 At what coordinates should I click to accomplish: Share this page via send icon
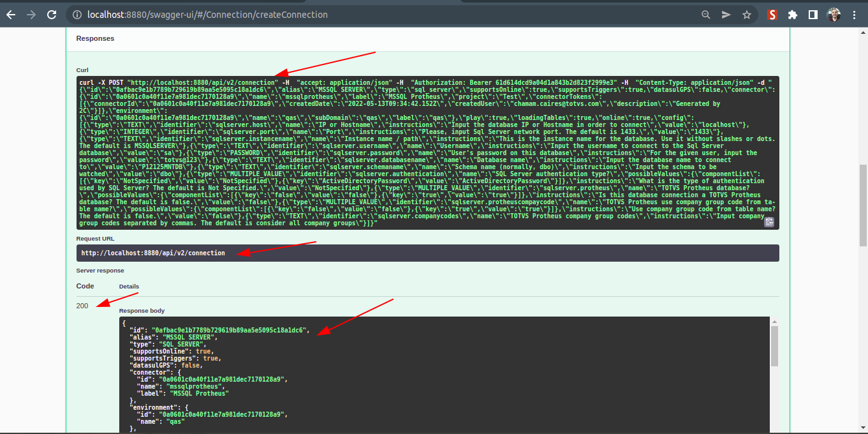click(x=726, y=14)
